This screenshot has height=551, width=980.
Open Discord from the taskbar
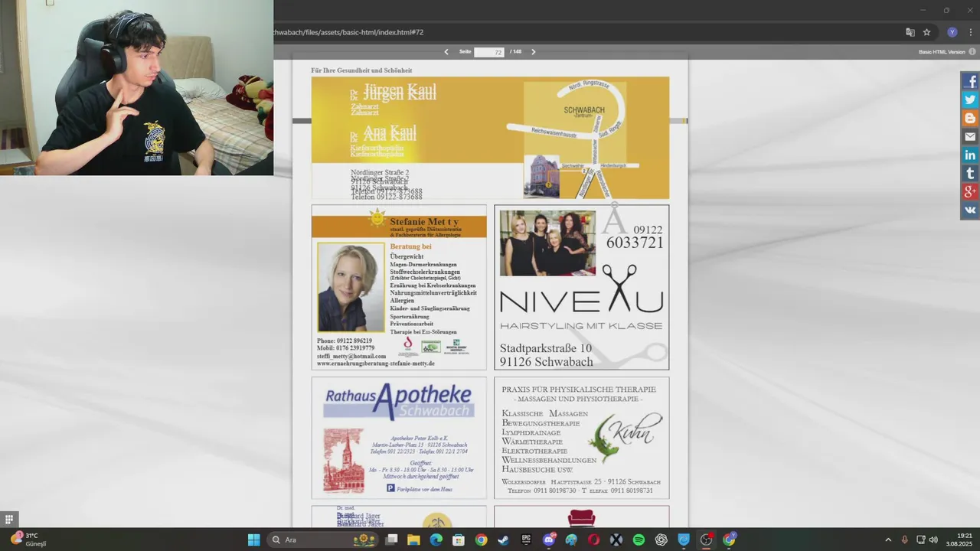(x=548, y=540)
